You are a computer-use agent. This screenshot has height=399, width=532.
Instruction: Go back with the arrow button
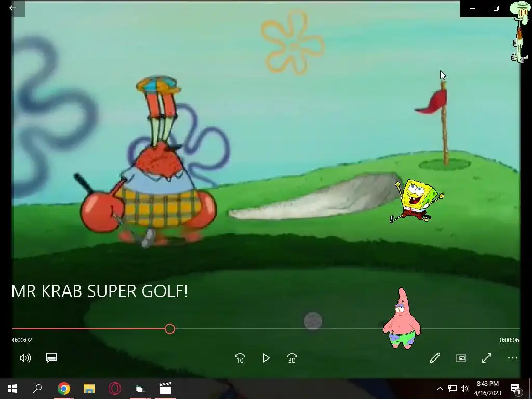pyautogui.click(x=12, y=8)
